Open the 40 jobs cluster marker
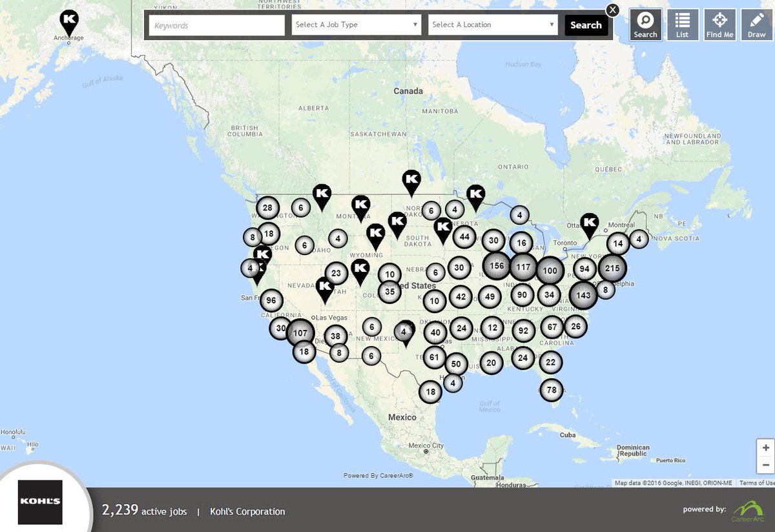 pyautogui.click(x=435, y=333)
